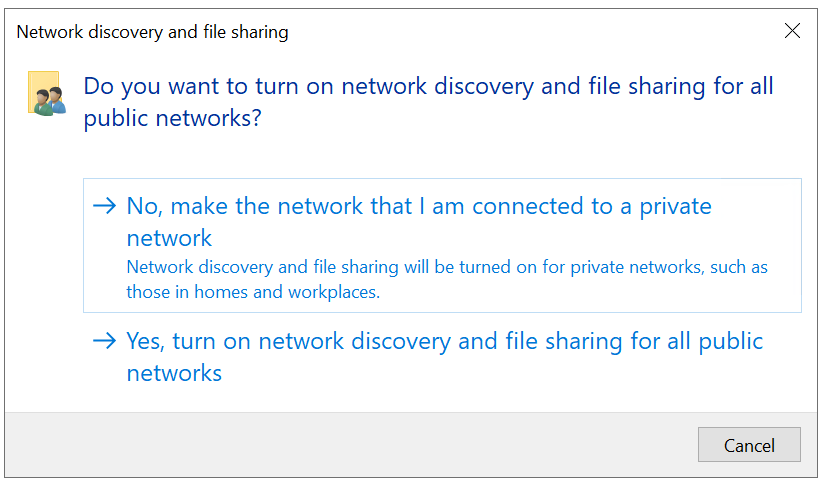This screenshot has width=824, height=480.
Task: Click the arrow beside the Yes option
Action: pyautogui.click(x=104, y=341)
